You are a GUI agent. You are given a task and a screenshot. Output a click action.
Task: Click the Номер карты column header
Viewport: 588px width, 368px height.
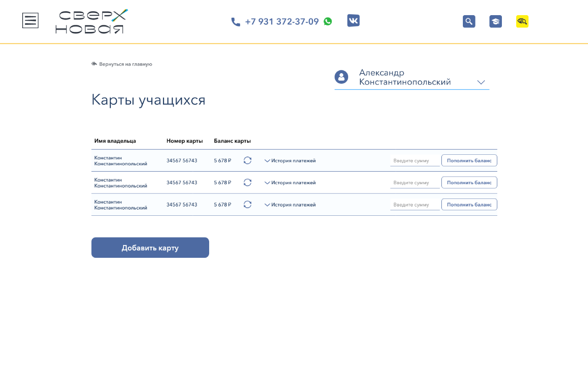[185, 141]
